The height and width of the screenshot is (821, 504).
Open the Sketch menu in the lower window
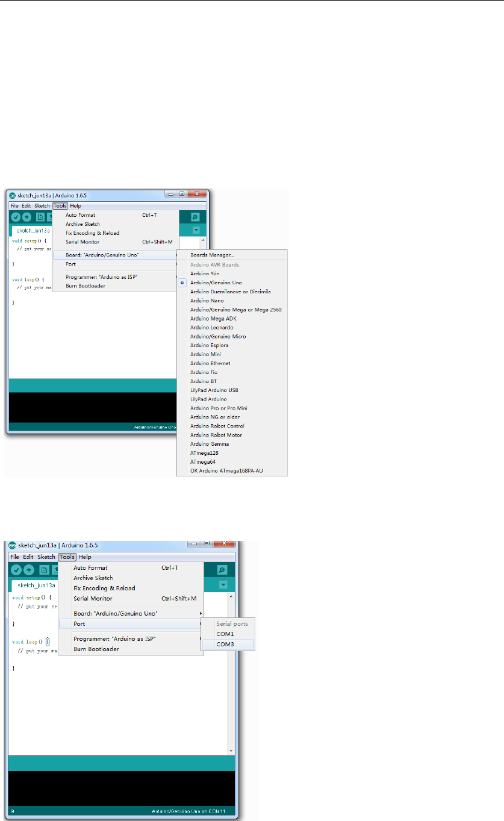46,557
